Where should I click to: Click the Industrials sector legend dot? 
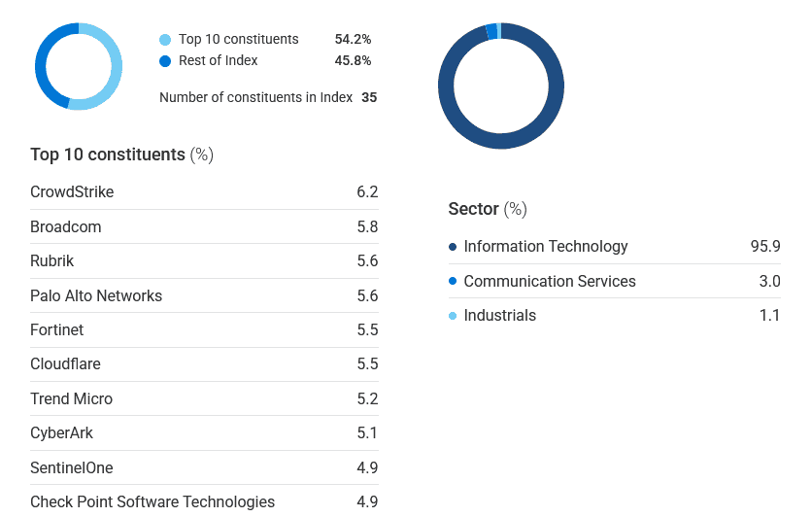453,316
